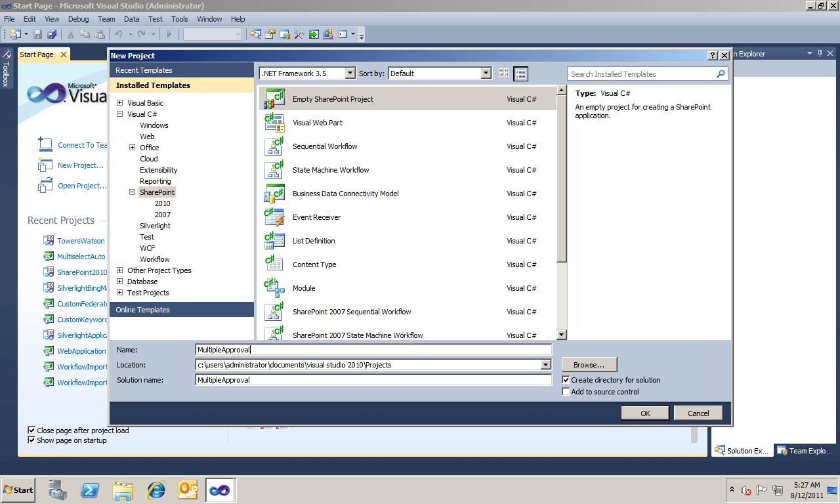Click the Open Project... link on Start Page

pyautogui.click(x=82, y=186)
